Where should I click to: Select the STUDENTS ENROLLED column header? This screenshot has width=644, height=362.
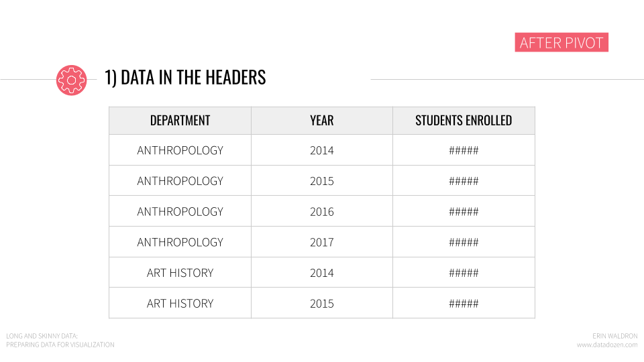point(464,121)
